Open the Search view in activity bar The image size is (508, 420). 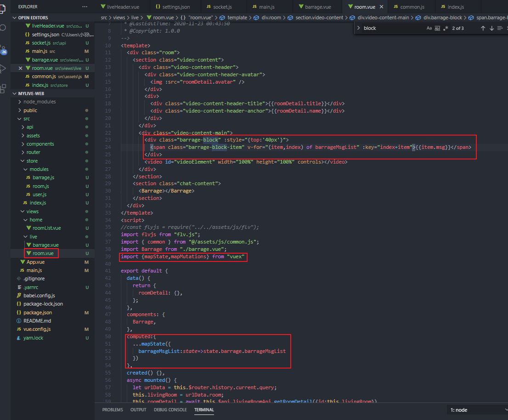click(3, 28)
